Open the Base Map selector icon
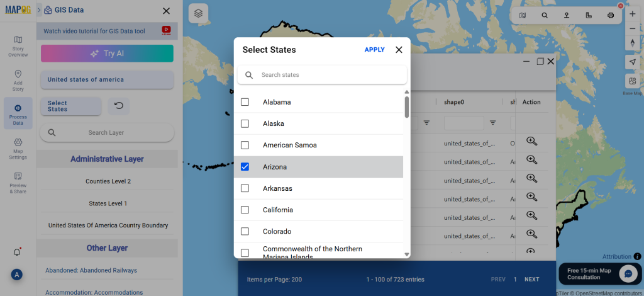Screen dimensions: 644x296 click(x=633, y=81)
